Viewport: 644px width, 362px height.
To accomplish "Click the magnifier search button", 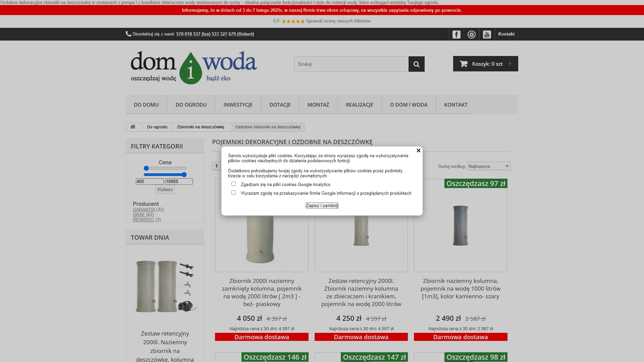I will coord(416,64).
